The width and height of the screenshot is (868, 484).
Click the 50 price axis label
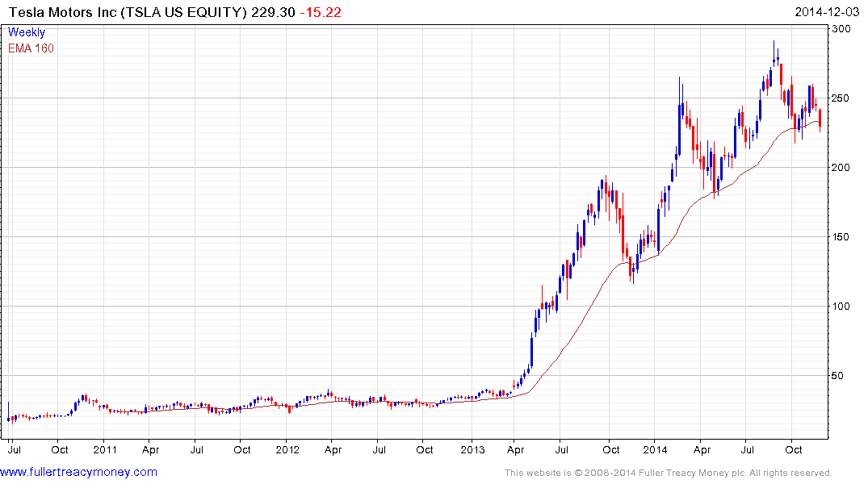coord(837,376)
